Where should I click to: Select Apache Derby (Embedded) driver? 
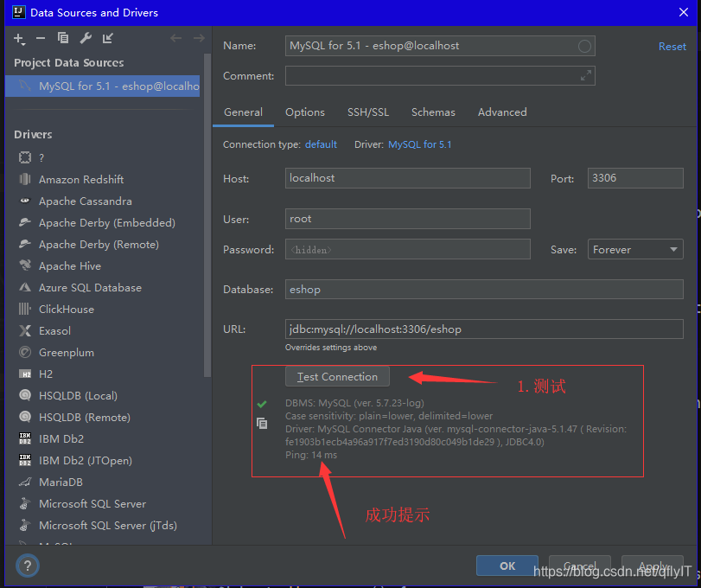coord(106,223)
